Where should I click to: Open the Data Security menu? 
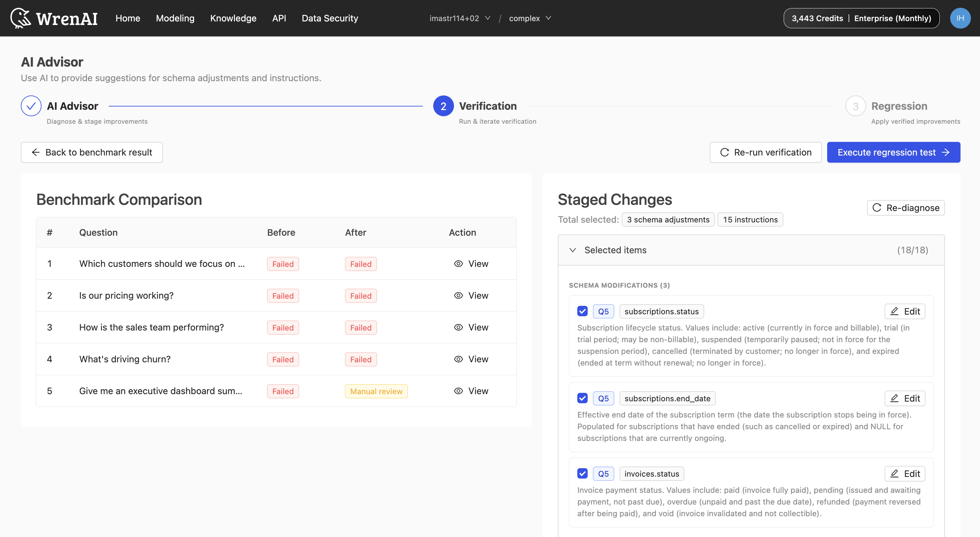point(330,18)
